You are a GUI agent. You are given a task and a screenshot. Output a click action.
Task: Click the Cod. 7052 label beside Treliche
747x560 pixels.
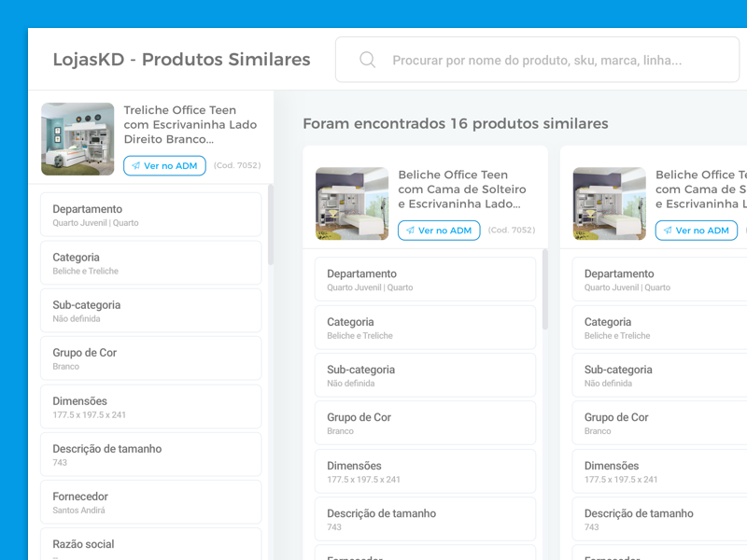tap(237, 165)
